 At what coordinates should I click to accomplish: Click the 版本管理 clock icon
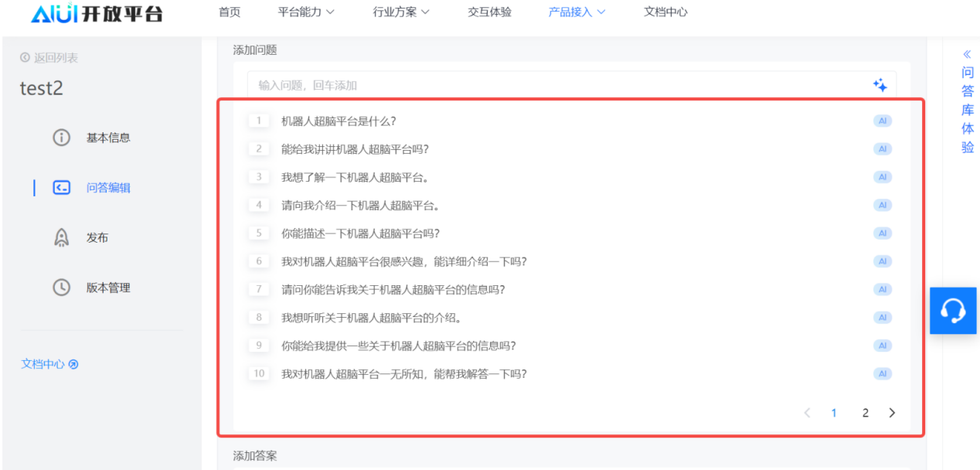point(61,288)
